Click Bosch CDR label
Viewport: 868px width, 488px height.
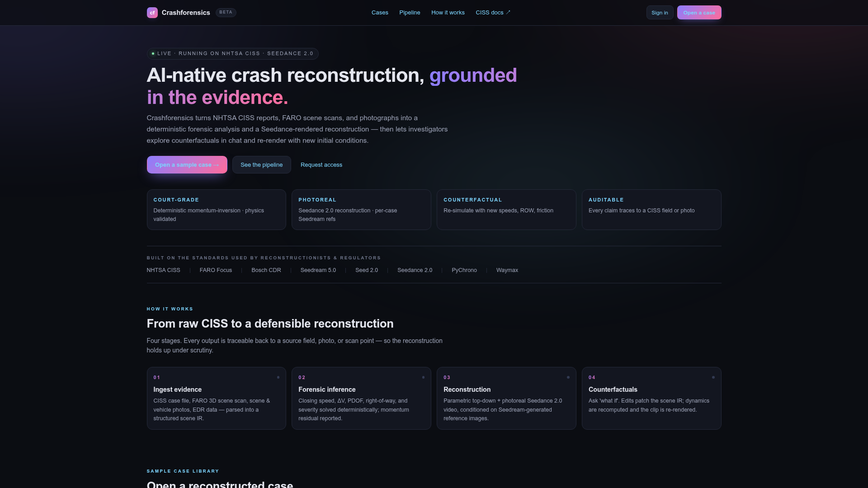pyautogui.click(x=266, y=270)
